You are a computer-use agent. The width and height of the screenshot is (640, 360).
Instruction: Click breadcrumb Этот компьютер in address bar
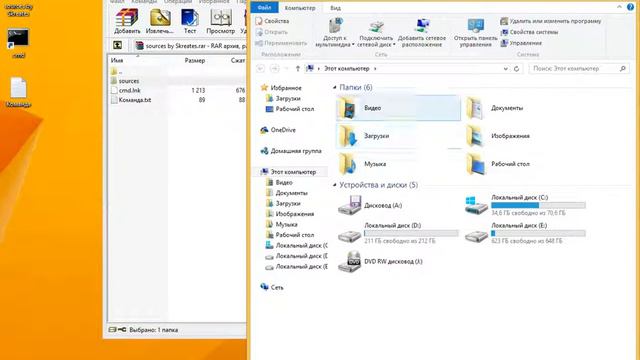coord(347,69)
